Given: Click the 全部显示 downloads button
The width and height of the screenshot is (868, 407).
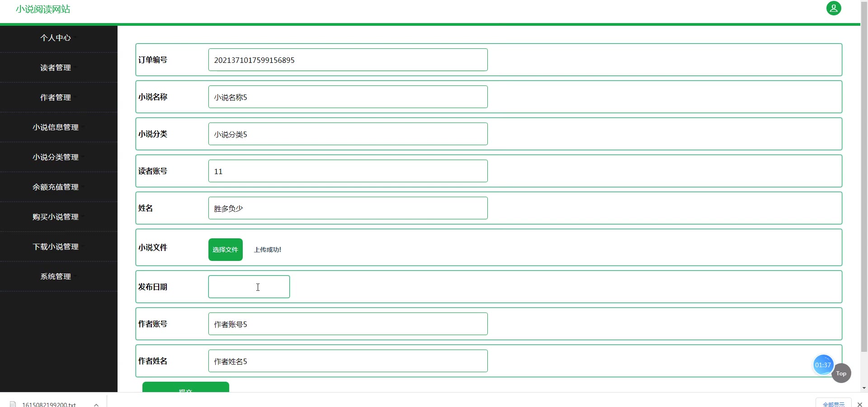Looking at the screenshot, I should [x=833, y=404].
